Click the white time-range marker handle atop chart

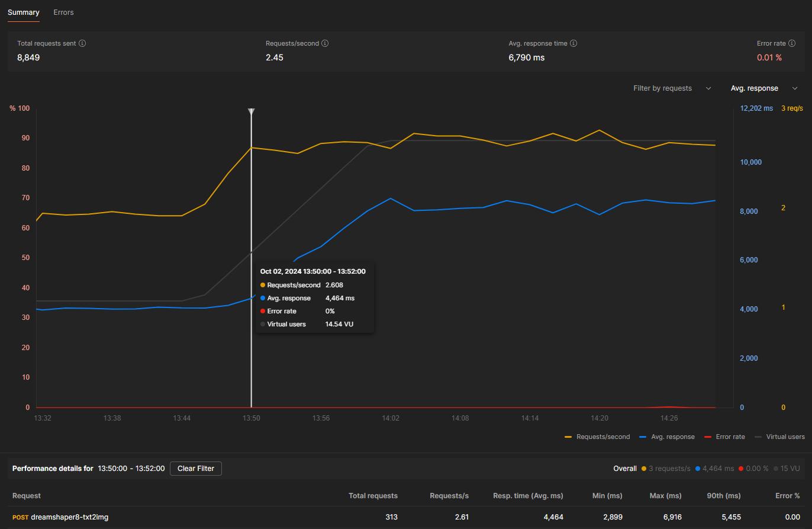pos(252,111)
